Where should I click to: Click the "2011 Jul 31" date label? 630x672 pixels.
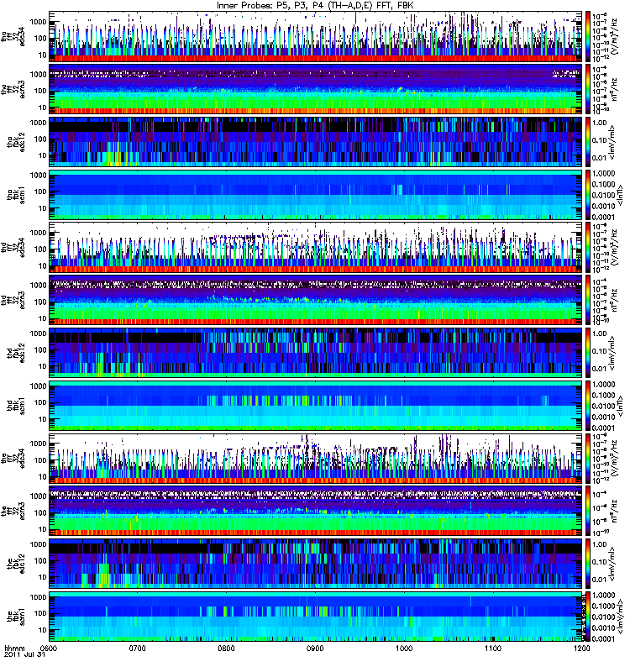(24, 655)
